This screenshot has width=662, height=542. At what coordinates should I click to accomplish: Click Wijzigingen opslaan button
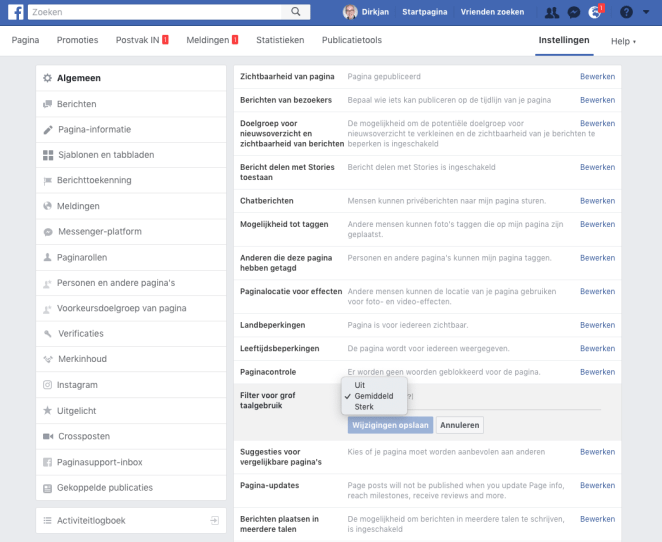(390, 425)
